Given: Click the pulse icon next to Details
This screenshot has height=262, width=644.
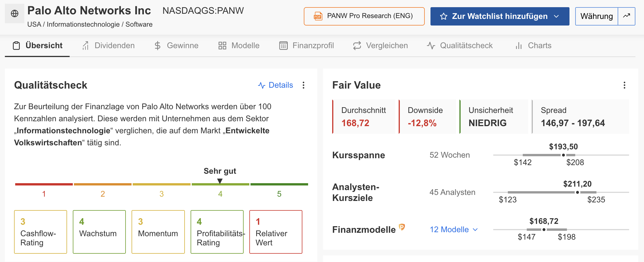Looking at the screenshot, I should pos(261,85).
